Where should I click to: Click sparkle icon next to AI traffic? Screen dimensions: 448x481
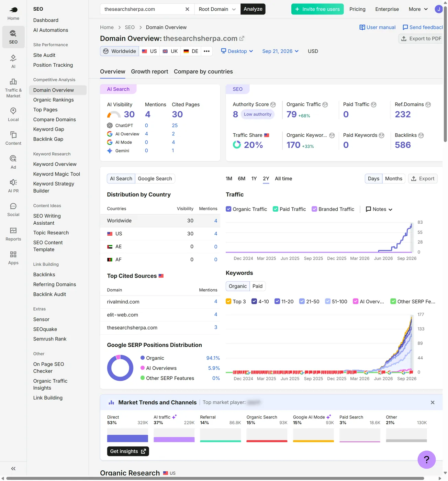pyautogui.click(x=175, y=417)
